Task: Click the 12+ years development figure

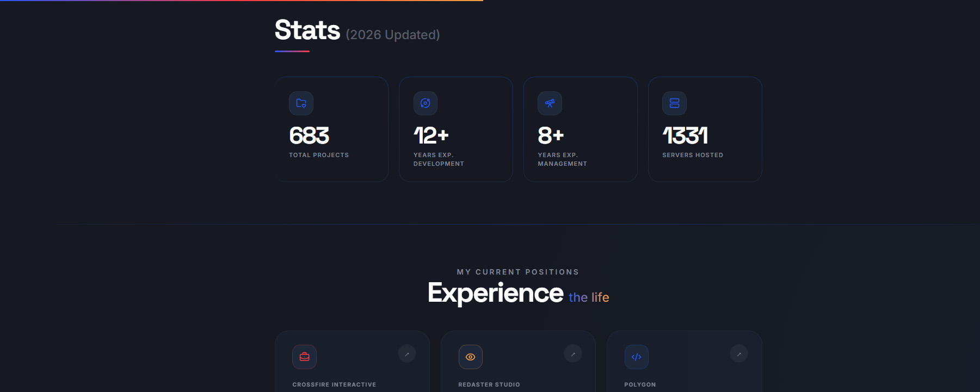Action: [431, 136]
